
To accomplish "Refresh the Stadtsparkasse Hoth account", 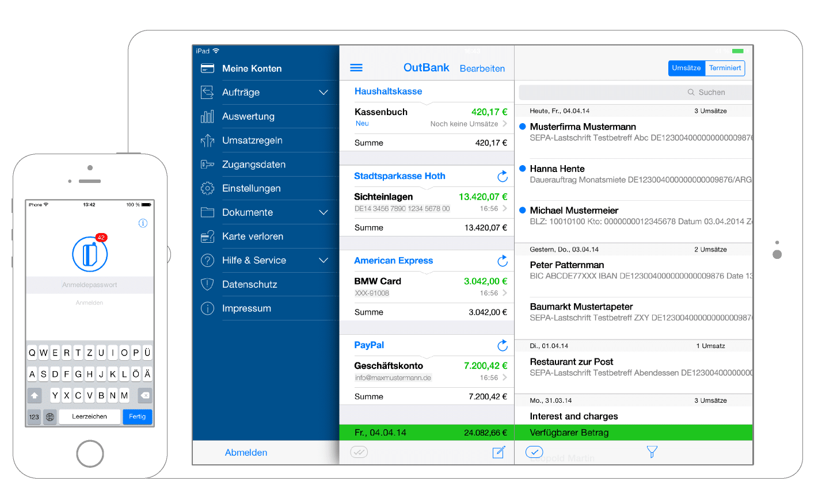I will tap(503, 175).
